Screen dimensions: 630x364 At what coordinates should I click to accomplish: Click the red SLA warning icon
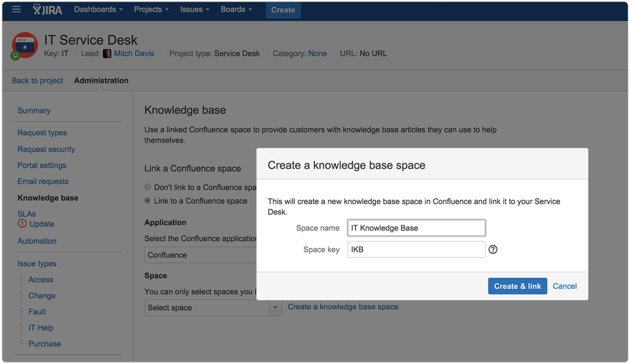coord(22,224)
